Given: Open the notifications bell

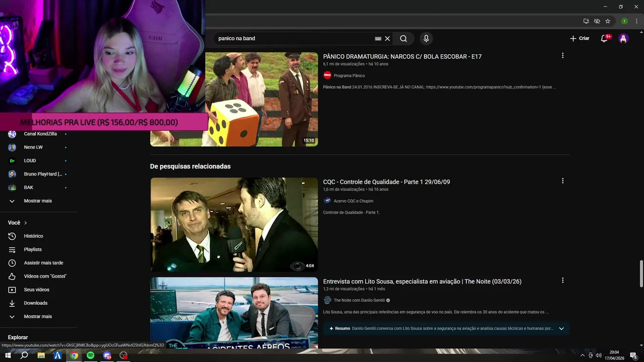Looking at the screenshot, I should click(605, 39).
